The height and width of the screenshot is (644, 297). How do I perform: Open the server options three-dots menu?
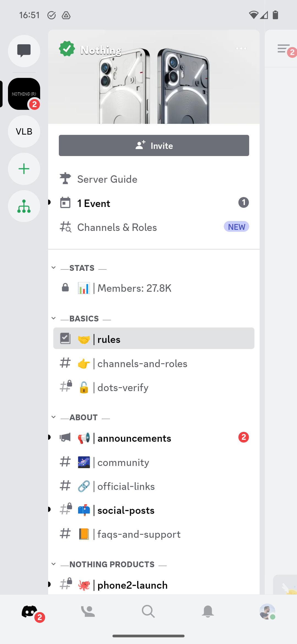tap(241, 48)
